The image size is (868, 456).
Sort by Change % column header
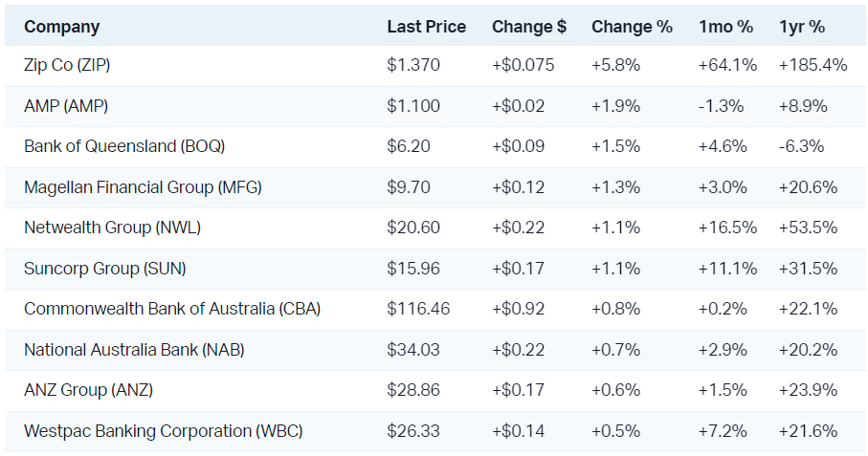click(632, 27)
